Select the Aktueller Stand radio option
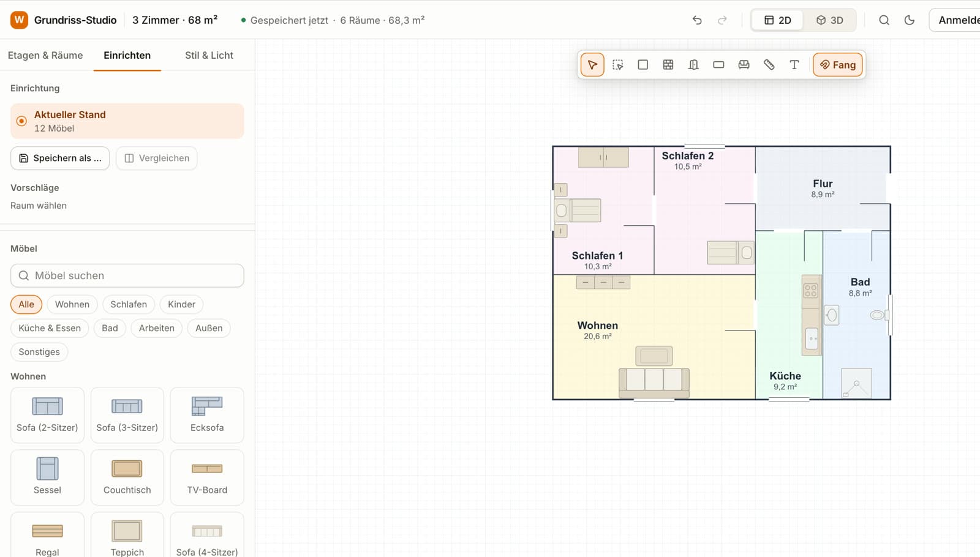Image resolution: width=980 pixels, height=557 pixels. [x=127, y=121]
